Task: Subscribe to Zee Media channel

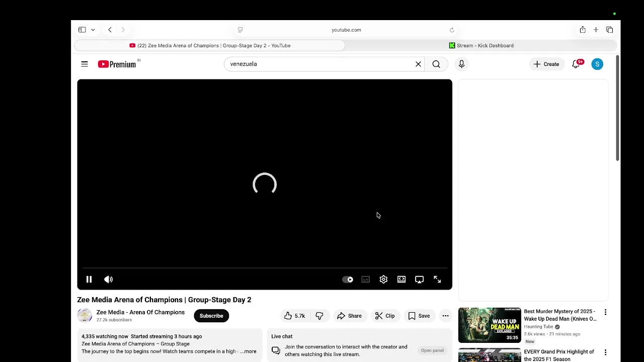Action: (211, 316)
